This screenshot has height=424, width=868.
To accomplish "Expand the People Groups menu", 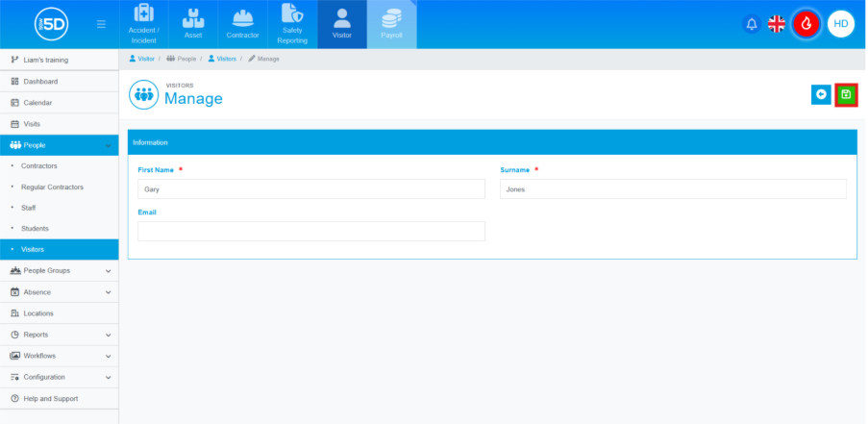I will [60, 271].
